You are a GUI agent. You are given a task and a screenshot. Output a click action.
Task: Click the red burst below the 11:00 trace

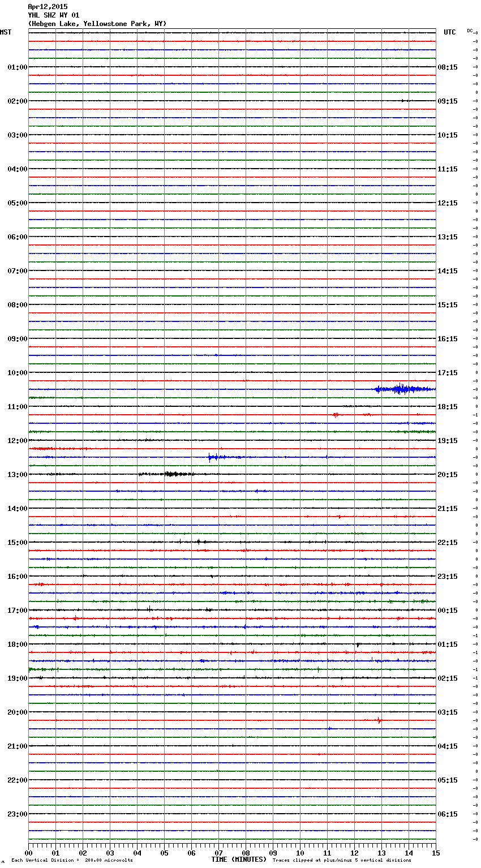tap(336, 415)
